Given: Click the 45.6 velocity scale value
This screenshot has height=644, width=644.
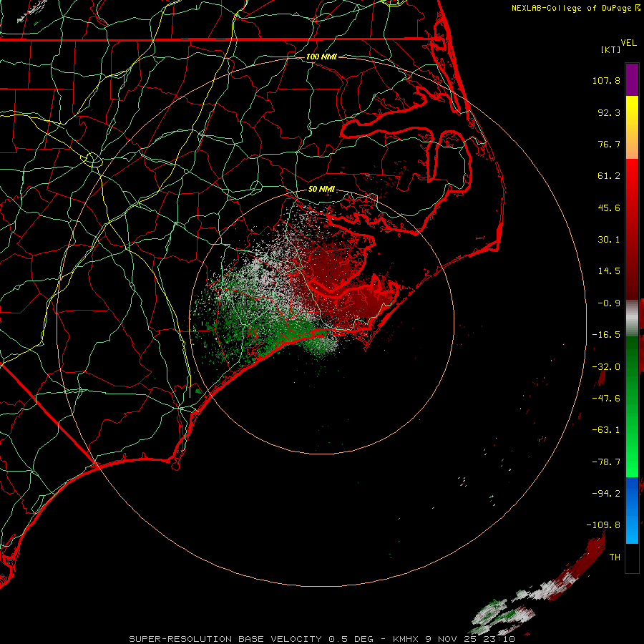Looking at the screenshot, I should click(x=609, y=208).
